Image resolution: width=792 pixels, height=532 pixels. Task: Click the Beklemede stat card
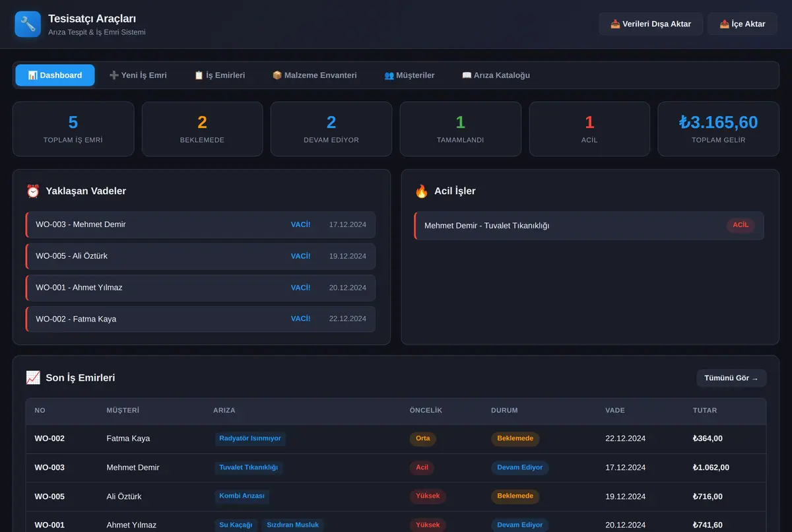pos(202,129)
